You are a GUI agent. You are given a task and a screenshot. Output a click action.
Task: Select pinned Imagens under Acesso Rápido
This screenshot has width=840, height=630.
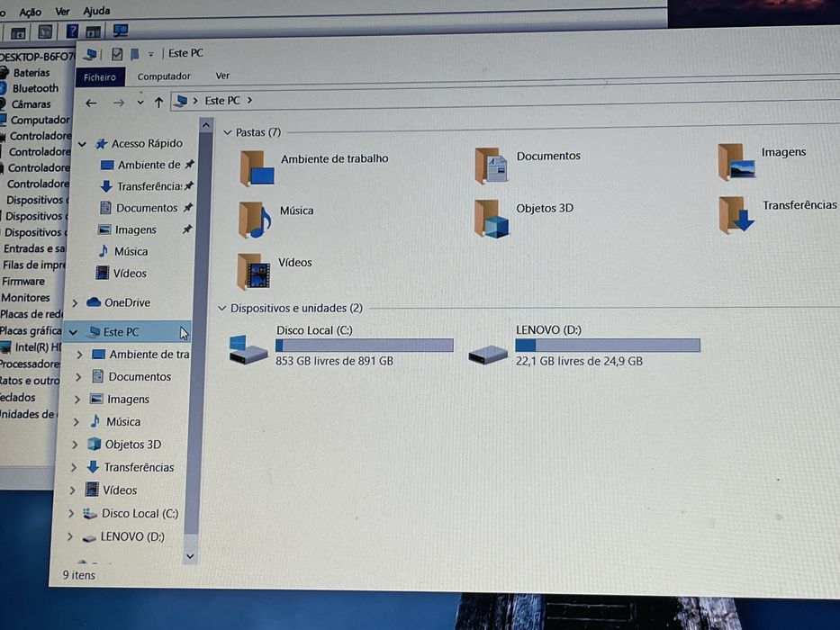[x=136, y=229]
